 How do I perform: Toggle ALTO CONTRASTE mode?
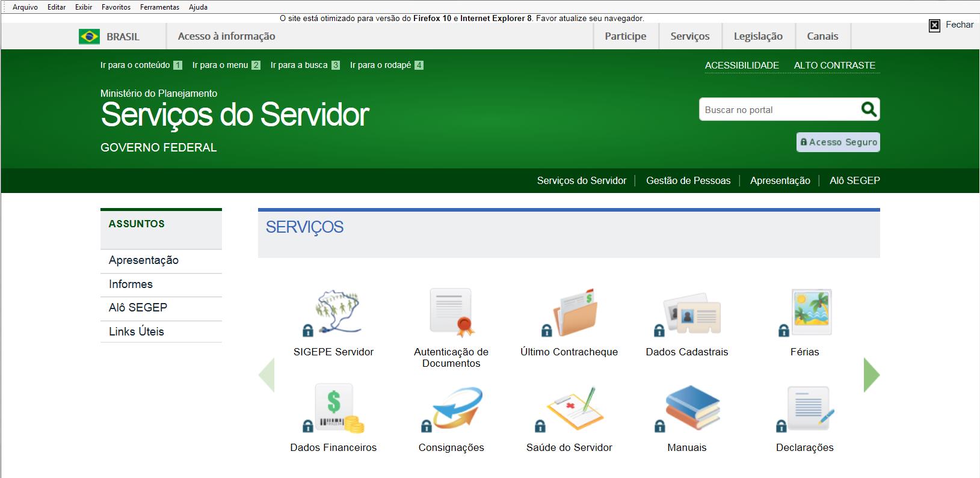pos(834,65)
